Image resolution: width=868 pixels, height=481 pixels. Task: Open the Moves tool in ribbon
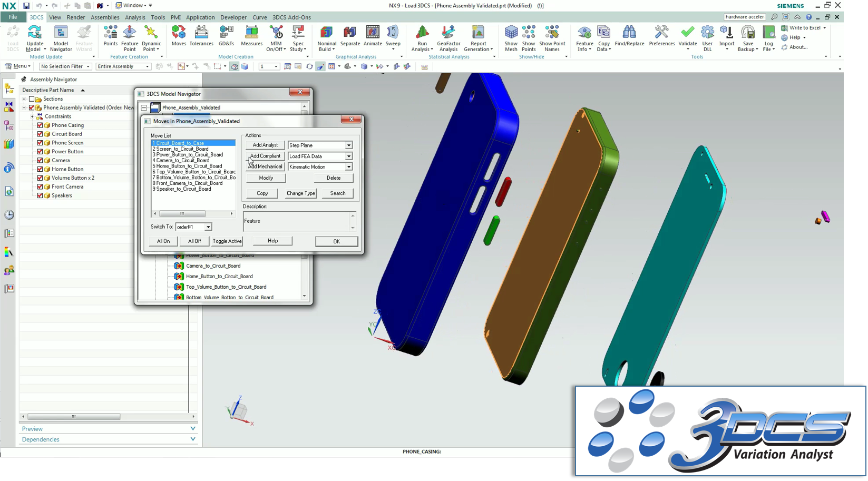(179, 35)
